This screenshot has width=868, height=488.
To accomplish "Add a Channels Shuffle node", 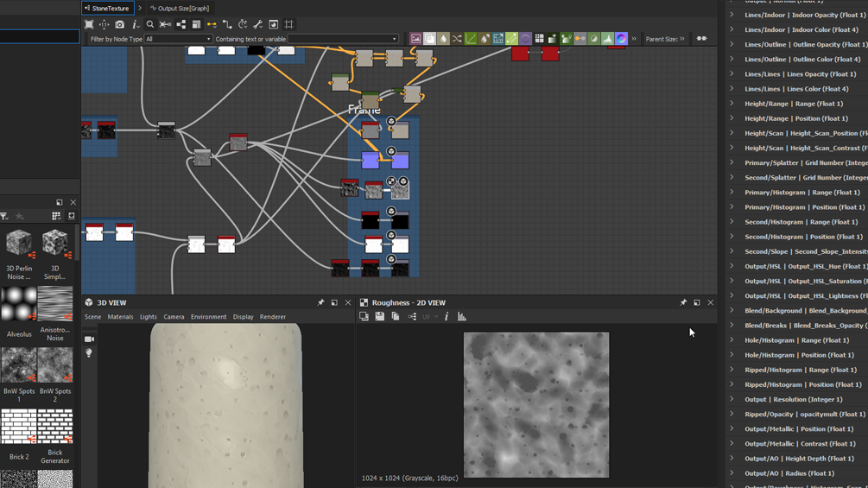I will 457,38.
